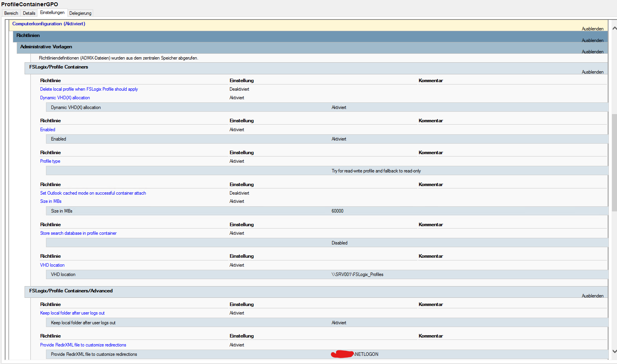Select the Einstellungen tab
This screenshot has height=364, width=617.
coord(52,13)
